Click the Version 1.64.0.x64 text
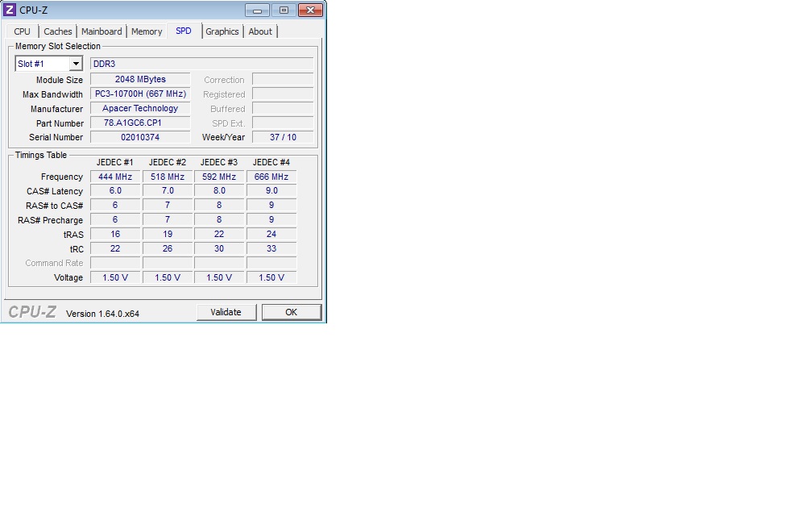Viewport: 812px width, 508px height. point(102,314)
